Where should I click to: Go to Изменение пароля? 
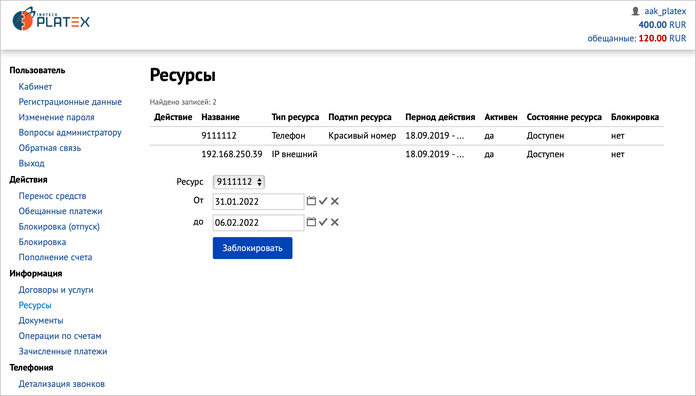click(x=56, y=117)
